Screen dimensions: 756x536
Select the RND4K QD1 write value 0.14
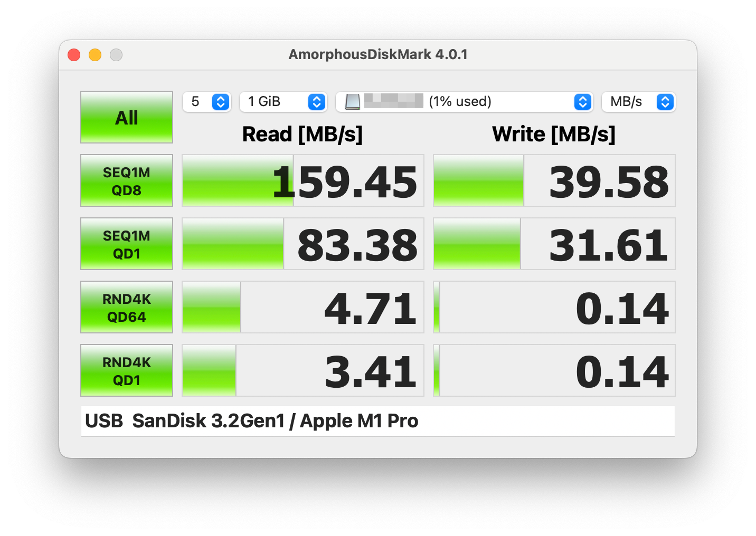click(554, 370)
